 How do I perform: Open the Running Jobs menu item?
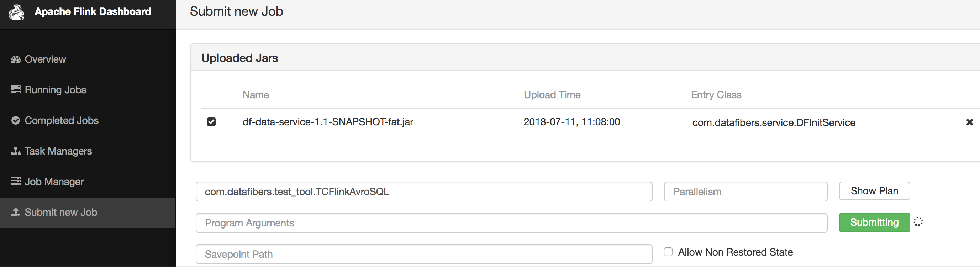(x=55, y=90)
